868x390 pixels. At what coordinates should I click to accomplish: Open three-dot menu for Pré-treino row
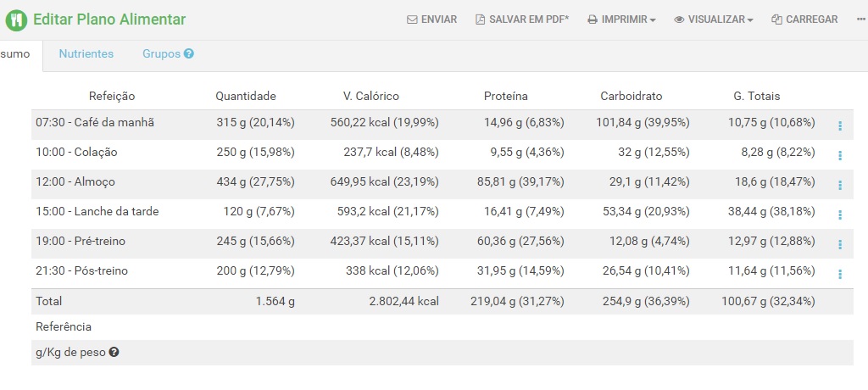[x=840, y=244]
